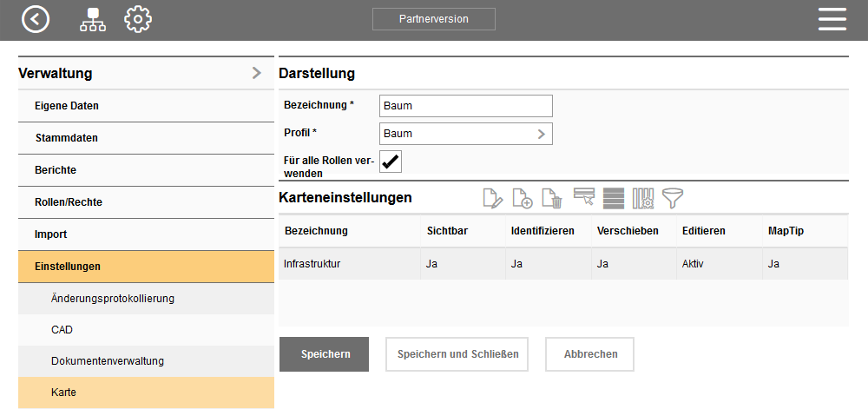Open the hamburger menu
The image size is (868, 409).
coord(832,19)
